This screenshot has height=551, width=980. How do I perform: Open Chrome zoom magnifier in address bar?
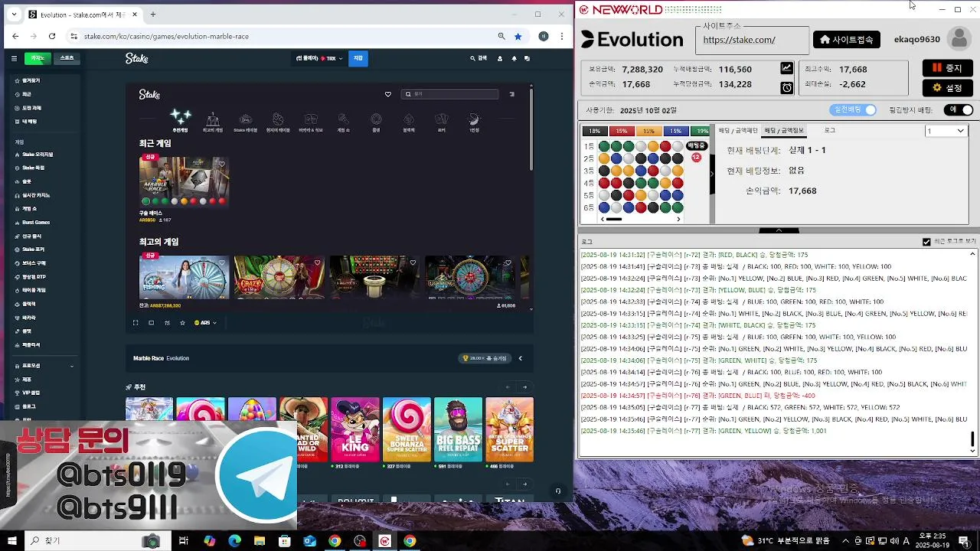click(x=501, y=36)
